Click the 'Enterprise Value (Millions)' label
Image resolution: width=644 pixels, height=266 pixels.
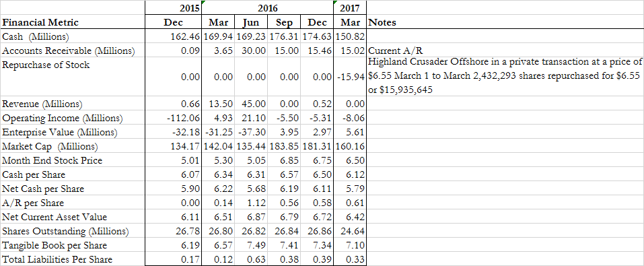73,132
